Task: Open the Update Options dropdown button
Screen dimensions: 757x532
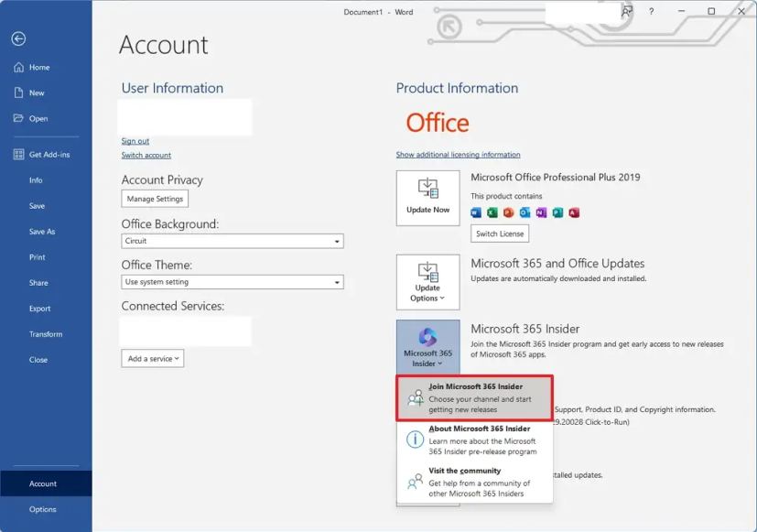Action: point(427,282)
